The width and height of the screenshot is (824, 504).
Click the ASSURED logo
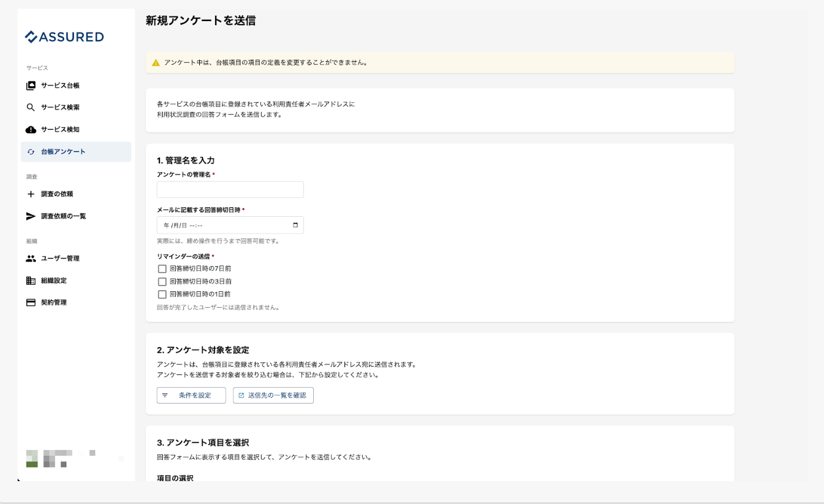[64, 37]
